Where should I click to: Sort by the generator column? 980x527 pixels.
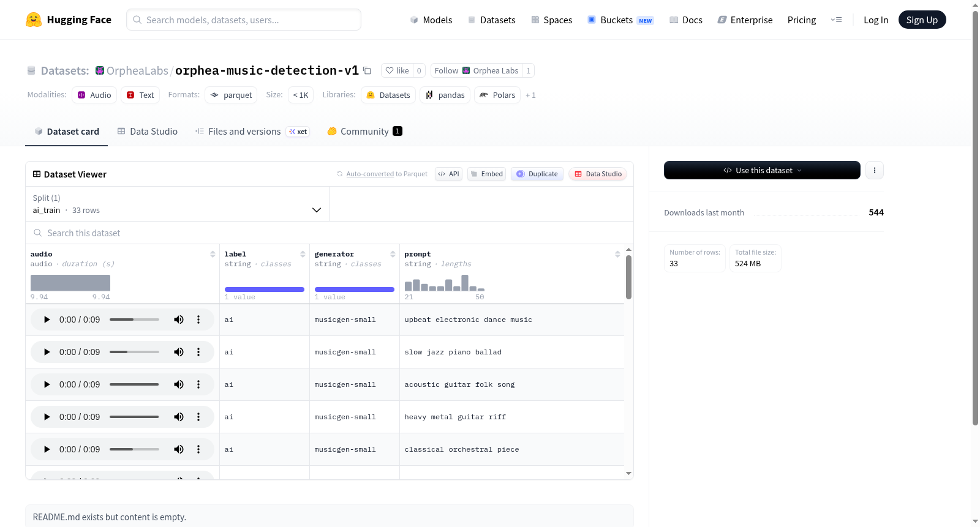[x=393, y=254]
